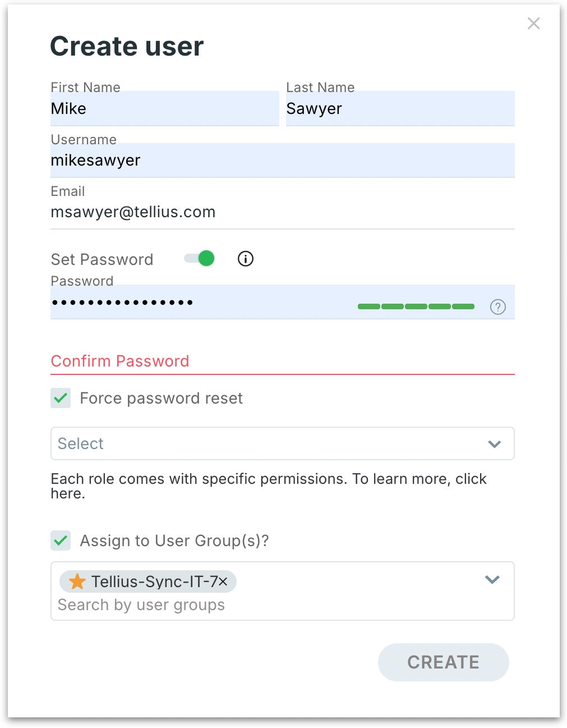Remove the Tellius-Sync-IT-7 group tag
Image resolution: width=567 pixels, height=728 pixels.
223,582
